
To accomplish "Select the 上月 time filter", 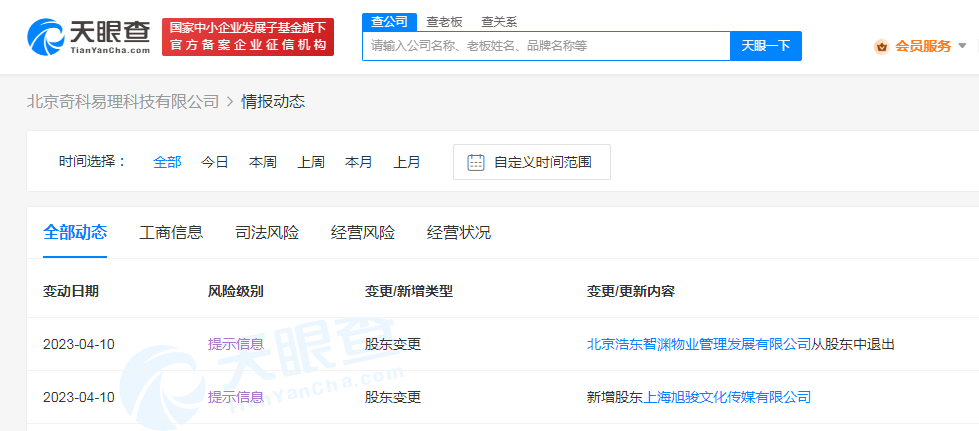I will [406, 162].
